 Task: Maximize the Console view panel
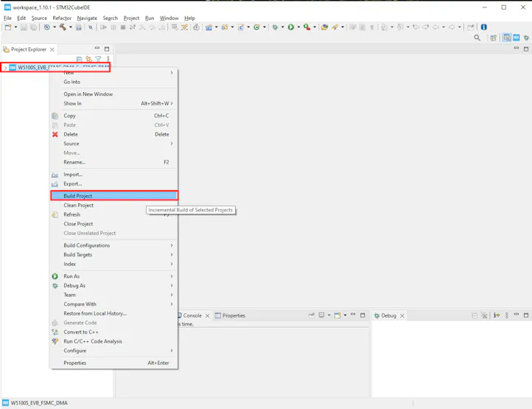click(363, 315)
